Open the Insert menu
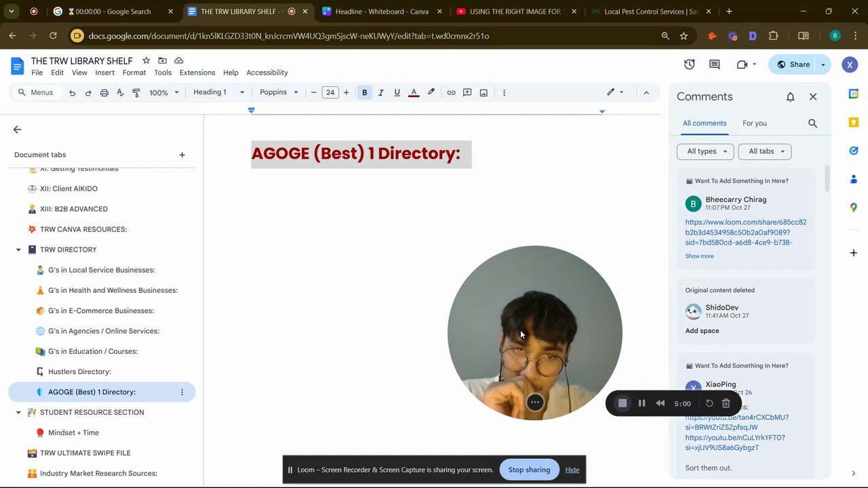This screenshot has width=868, height=488. point(104,73)
